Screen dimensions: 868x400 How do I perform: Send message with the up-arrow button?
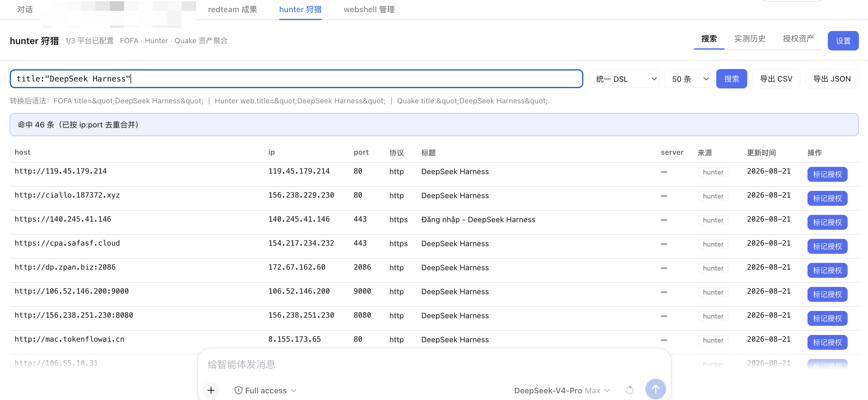[x=655, y=389]
